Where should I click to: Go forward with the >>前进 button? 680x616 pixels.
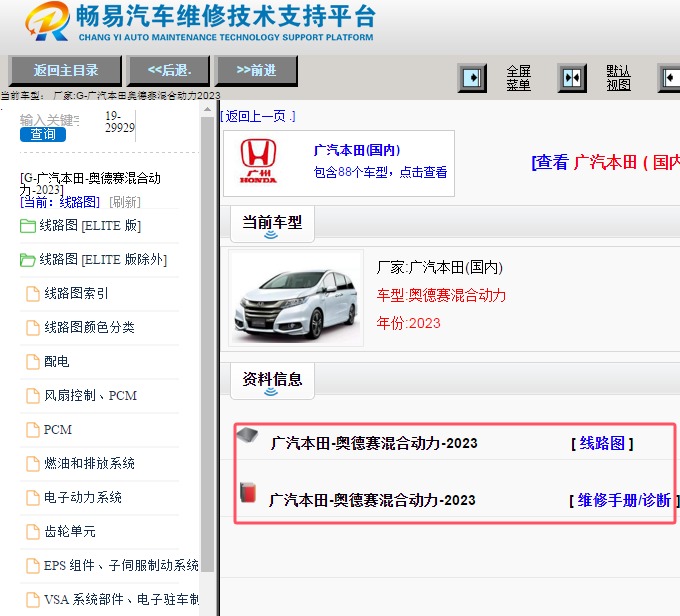256,71
